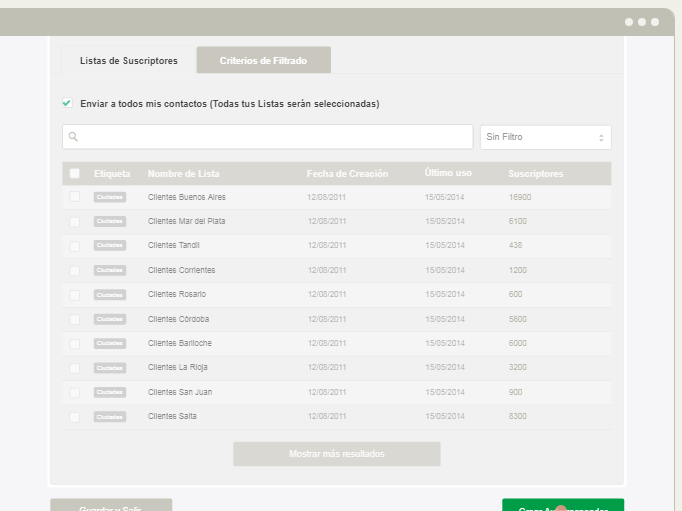Select the Clientes La Rioja list name
The height and width of the screenshot is (511, 682).
click(x=177, y=367)
